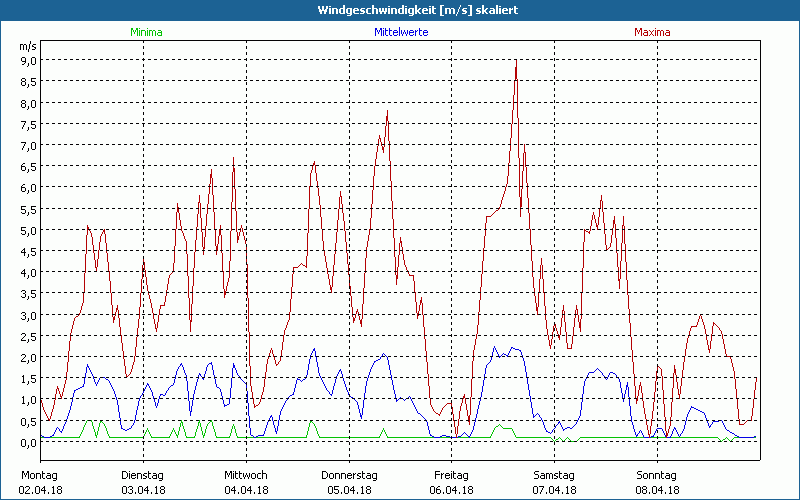Click the Dienstag day label

[144, 475]
